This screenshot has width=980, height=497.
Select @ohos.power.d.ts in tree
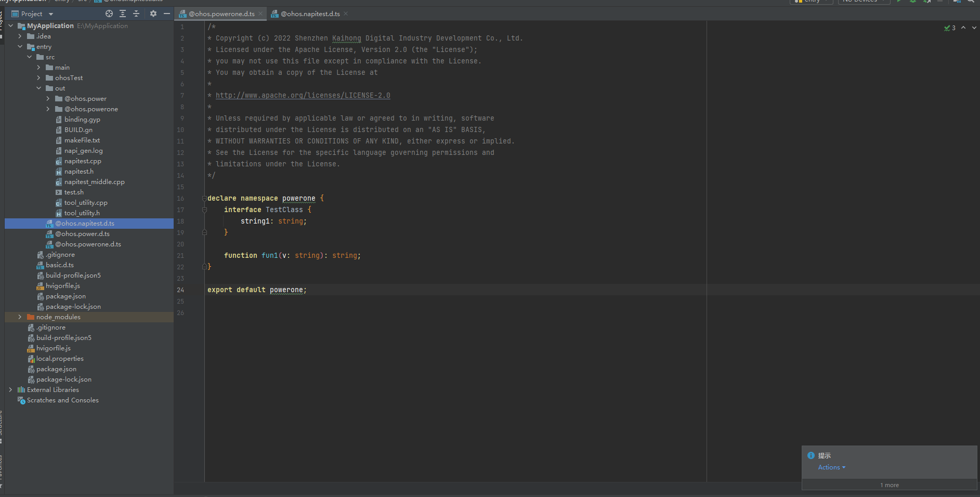click(82, 233)
